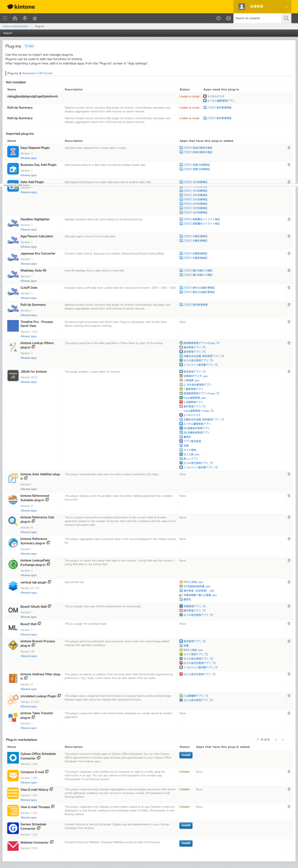Click the question mark help icon in the header

coord(228,18)
